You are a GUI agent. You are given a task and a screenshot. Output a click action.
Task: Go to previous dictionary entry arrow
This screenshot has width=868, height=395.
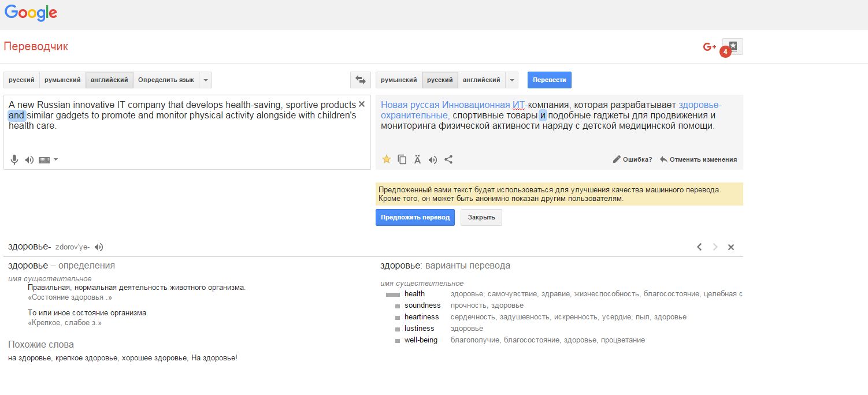coord(699,247)
